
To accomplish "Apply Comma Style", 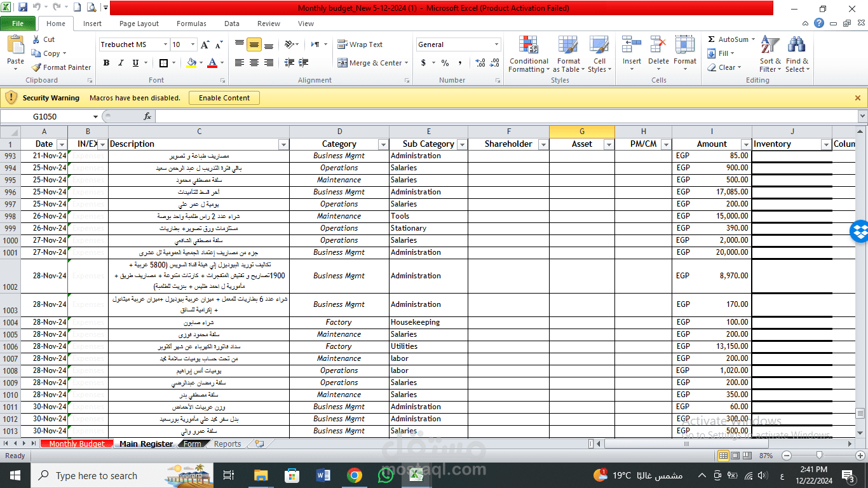I will 460,63.
